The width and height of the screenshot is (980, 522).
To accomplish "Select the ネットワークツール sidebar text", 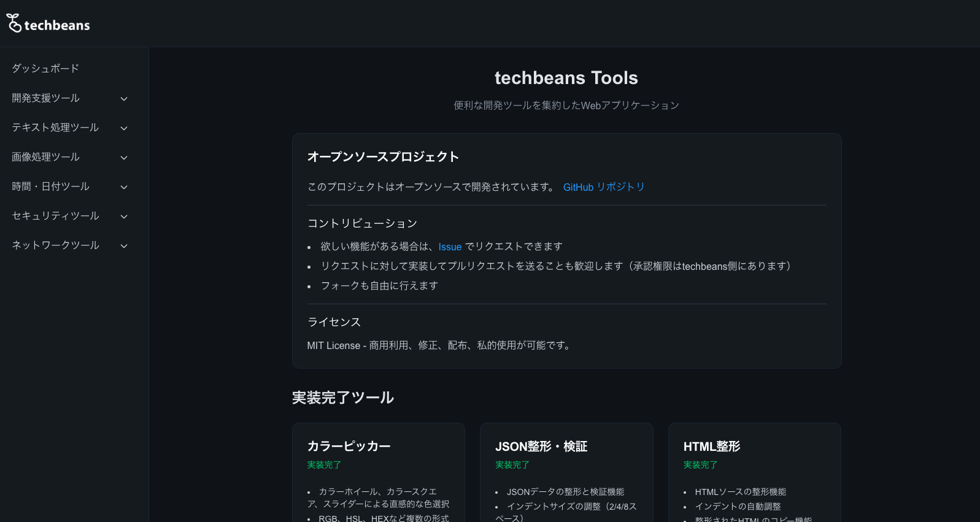I will click(x=55, y=245).
